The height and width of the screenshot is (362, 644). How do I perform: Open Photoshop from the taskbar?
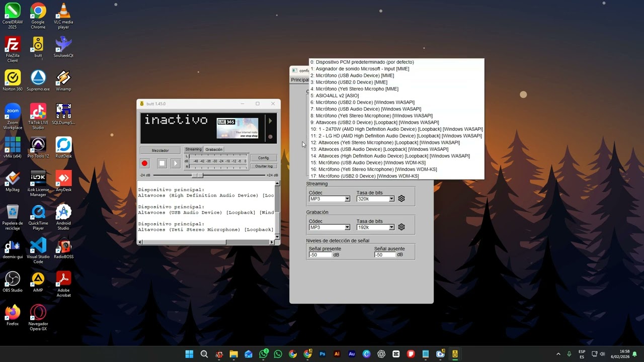pyautogui.click(x=323, y=354)
